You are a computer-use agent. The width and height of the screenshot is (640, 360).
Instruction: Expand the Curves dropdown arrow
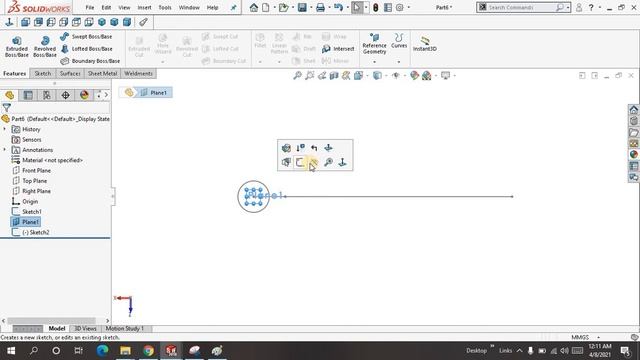point(399,62)
